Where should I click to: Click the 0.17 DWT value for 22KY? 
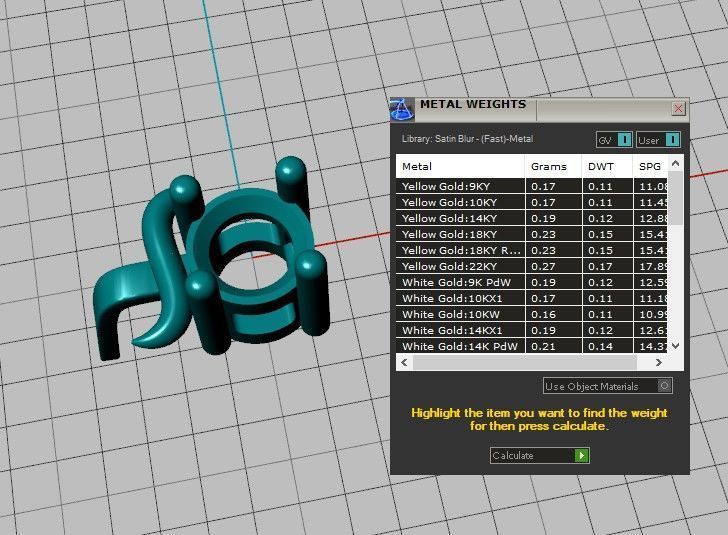[600, 267]
